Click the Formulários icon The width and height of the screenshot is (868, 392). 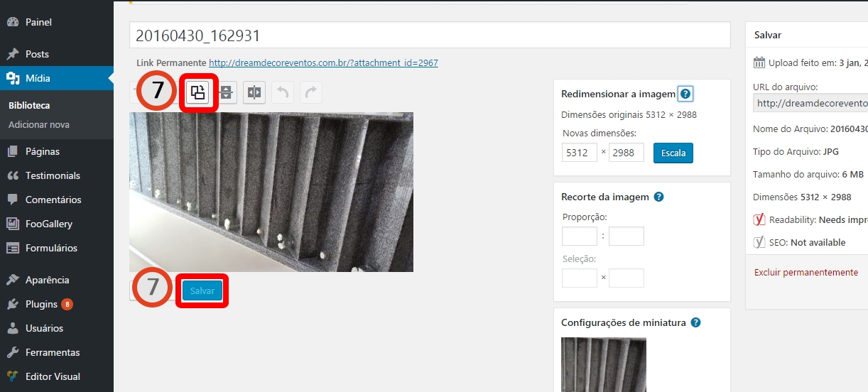click(13, 248)
